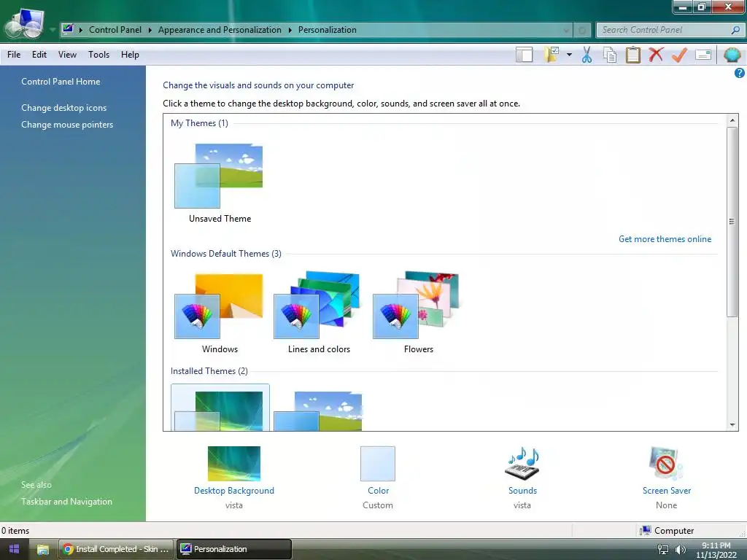Open the View menu
The height and width of the screenshot is (560, 747).
click(67, 55)
